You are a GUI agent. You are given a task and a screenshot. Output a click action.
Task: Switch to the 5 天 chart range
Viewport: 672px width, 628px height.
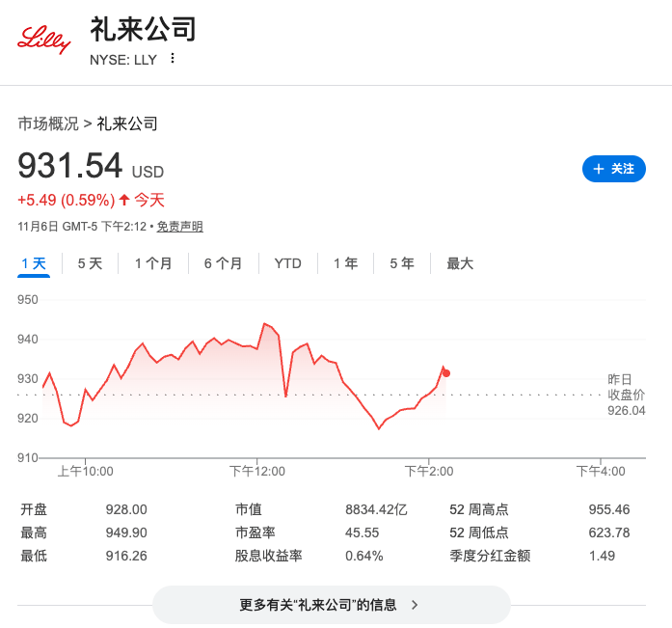click(90, 263)
